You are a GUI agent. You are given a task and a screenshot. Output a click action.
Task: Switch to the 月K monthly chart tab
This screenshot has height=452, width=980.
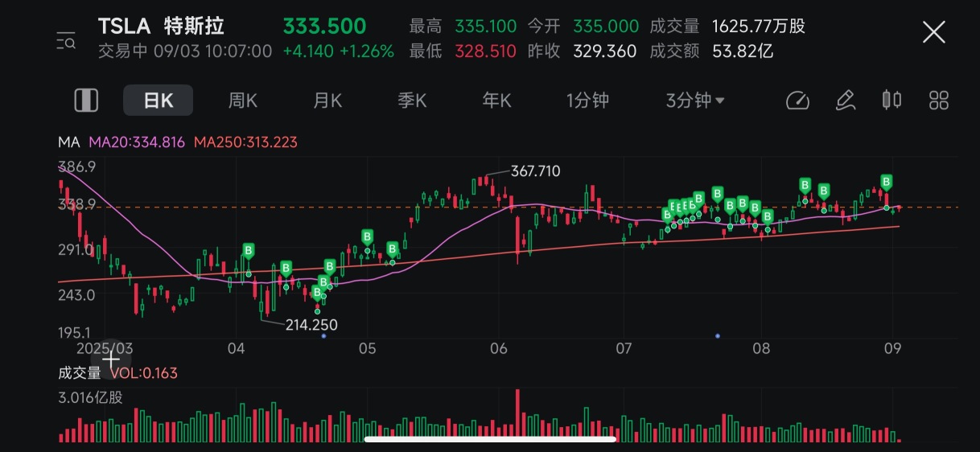327,101
